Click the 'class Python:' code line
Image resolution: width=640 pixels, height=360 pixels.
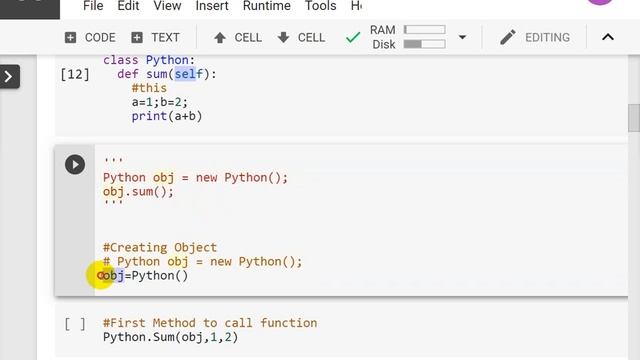(149, 60)
